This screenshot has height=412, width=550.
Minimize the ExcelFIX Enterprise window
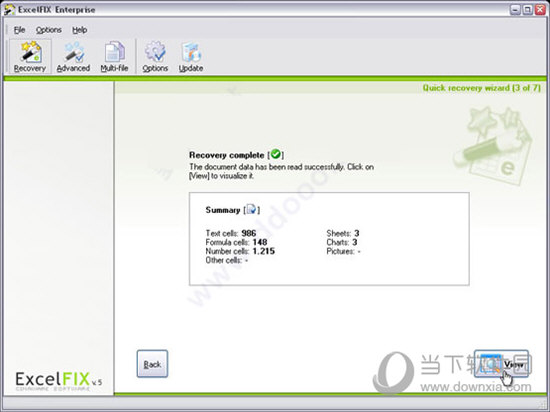[515, 10]
